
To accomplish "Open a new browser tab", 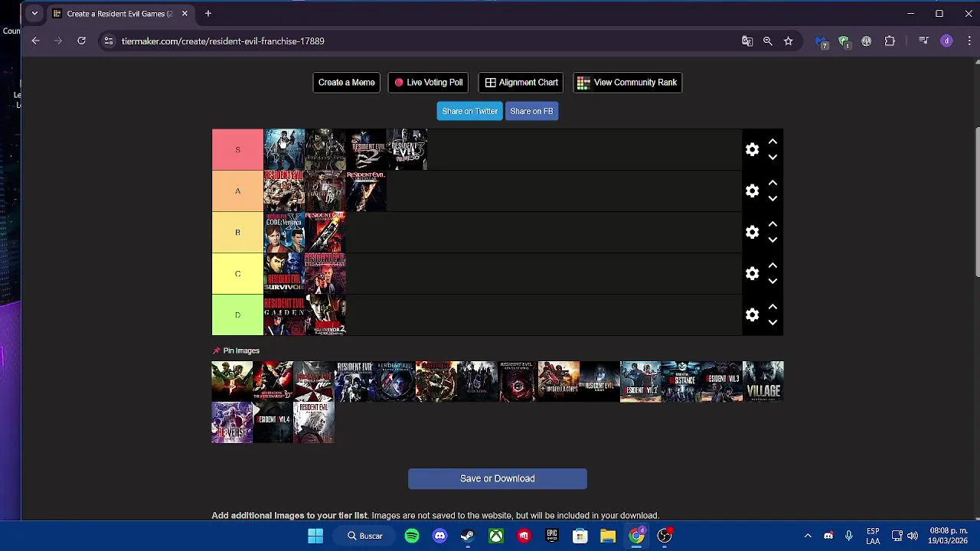I will 208,13.
